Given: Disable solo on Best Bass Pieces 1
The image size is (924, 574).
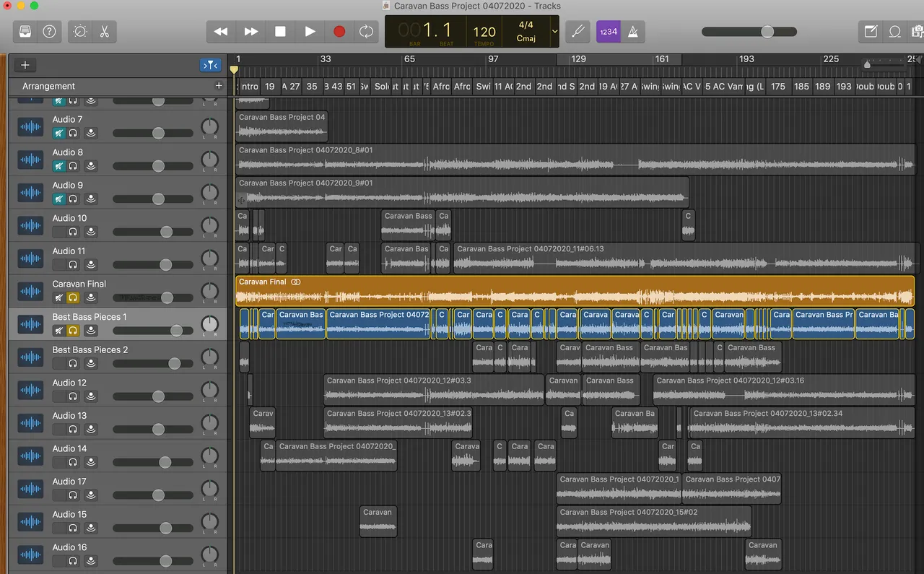Looking at the screenshot, I should click(73, 331).
